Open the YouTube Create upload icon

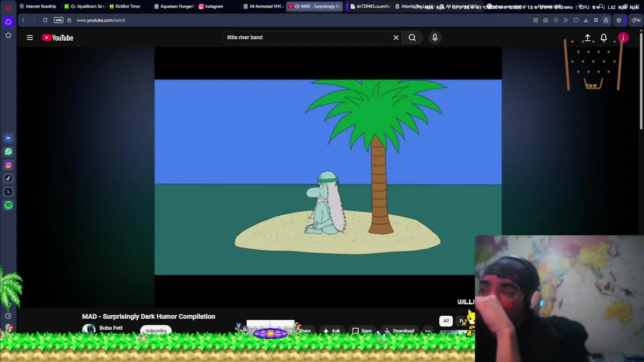click(x=587, y=38)
